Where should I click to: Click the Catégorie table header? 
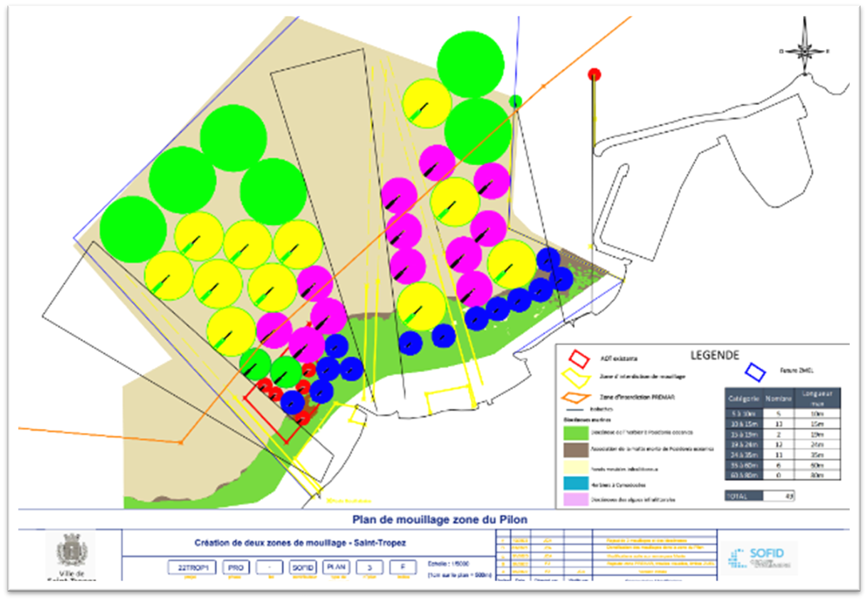[743, 399]
